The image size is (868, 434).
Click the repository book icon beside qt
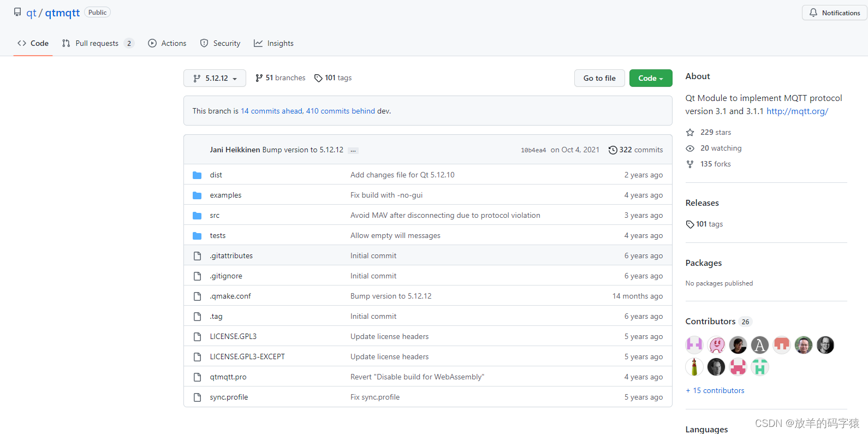(x=17, y=12)
